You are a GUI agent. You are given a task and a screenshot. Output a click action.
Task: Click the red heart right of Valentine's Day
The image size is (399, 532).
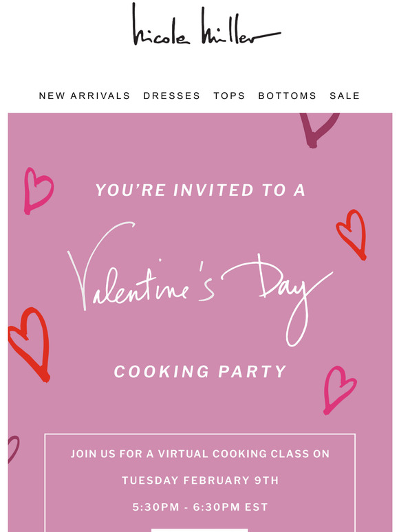(x=352, y=235)
